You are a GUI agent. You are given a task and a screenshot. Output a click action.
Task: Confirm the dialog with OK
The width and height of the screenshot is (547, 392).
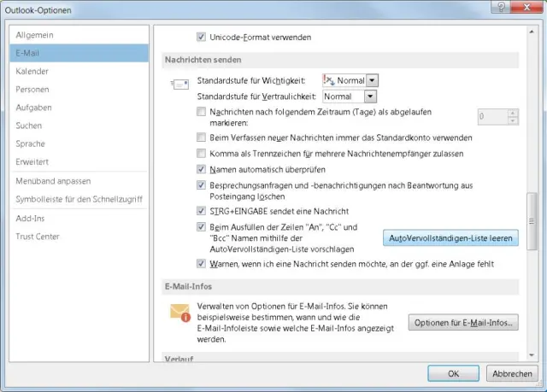click(x=453, y=373)
